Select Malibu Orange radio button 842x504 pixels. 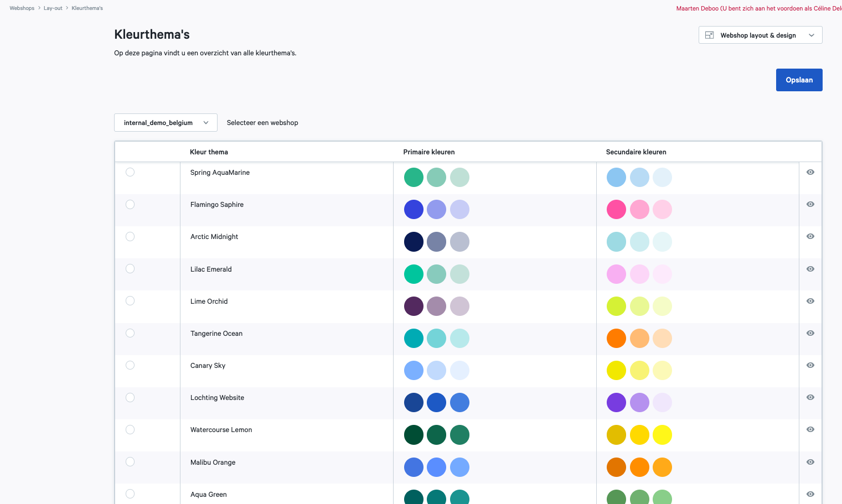click(130, 462)
